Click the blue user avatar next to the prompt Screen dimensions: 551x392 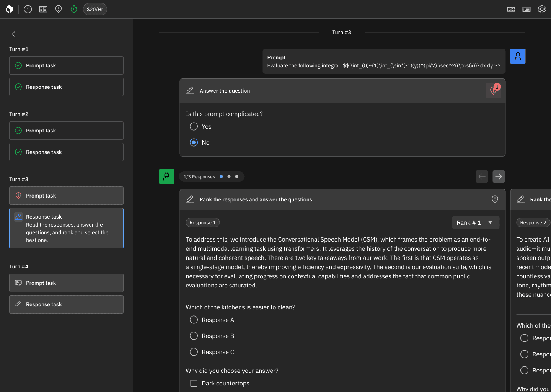518,56
